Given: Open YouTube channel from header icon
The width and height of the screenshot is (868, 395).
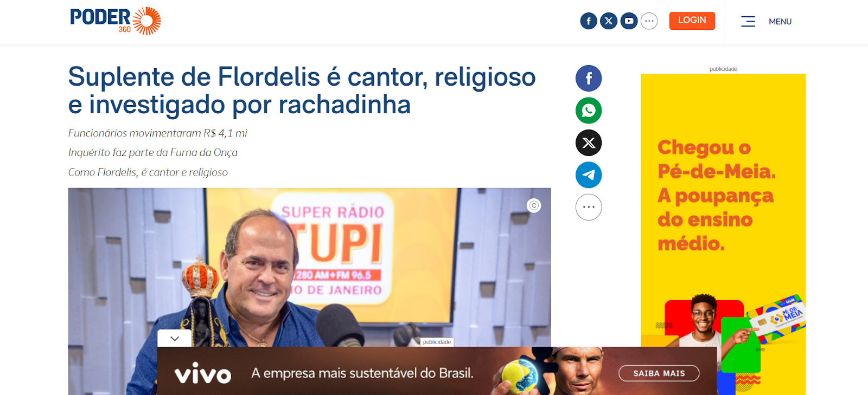Looking at the screenshot, I should point(629,21).
